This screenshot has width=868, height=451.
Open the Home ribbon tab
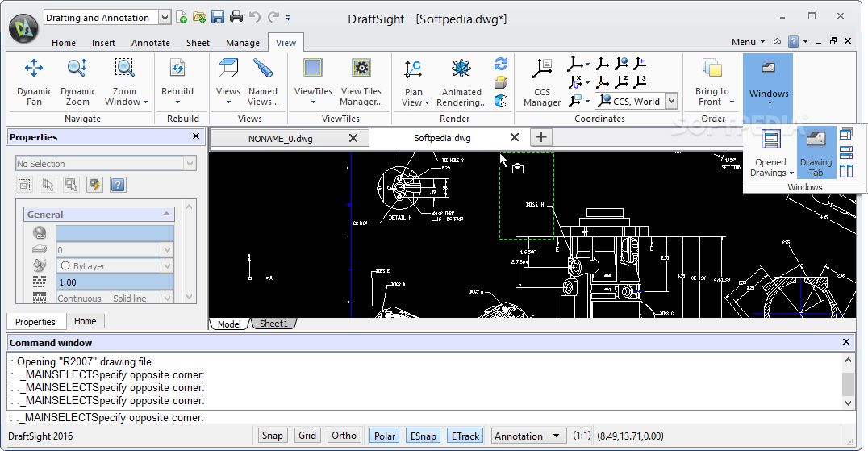click(64, 43)
